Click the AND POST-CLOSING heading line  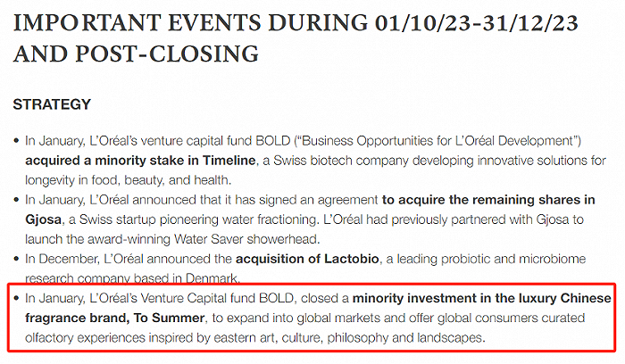tap(136, 54)
